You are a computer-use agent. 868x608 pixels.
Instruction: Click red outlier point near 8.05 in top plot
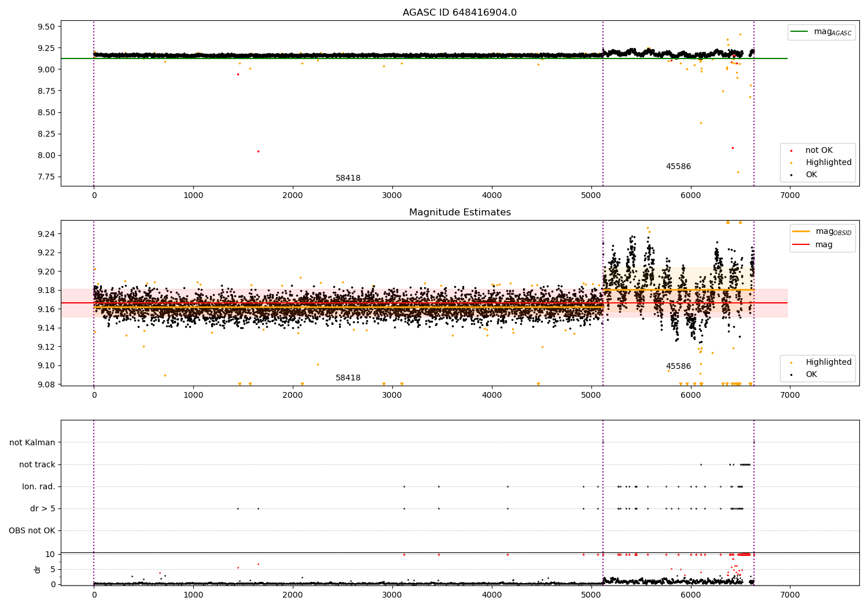click(x=258, y=151)
